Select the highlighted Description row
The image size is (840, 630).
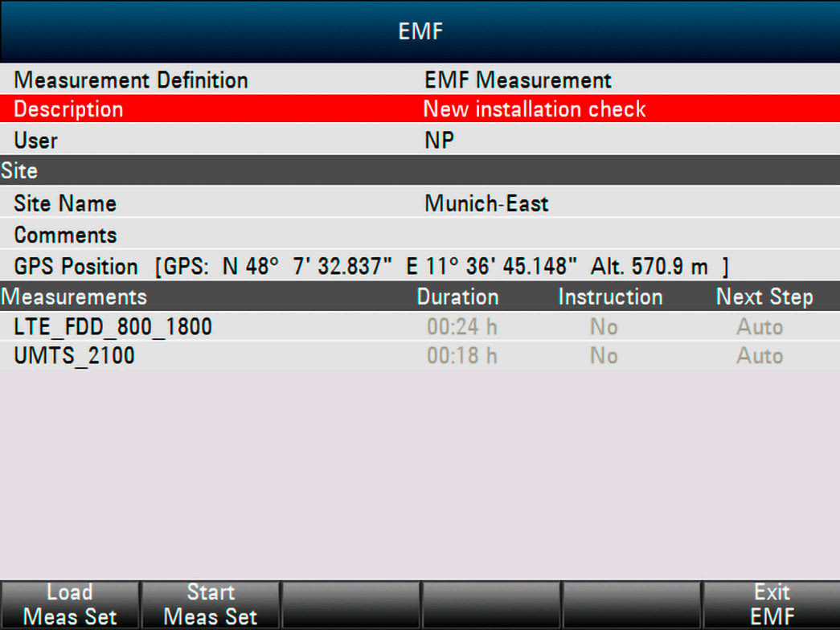(x=420, y=108)
